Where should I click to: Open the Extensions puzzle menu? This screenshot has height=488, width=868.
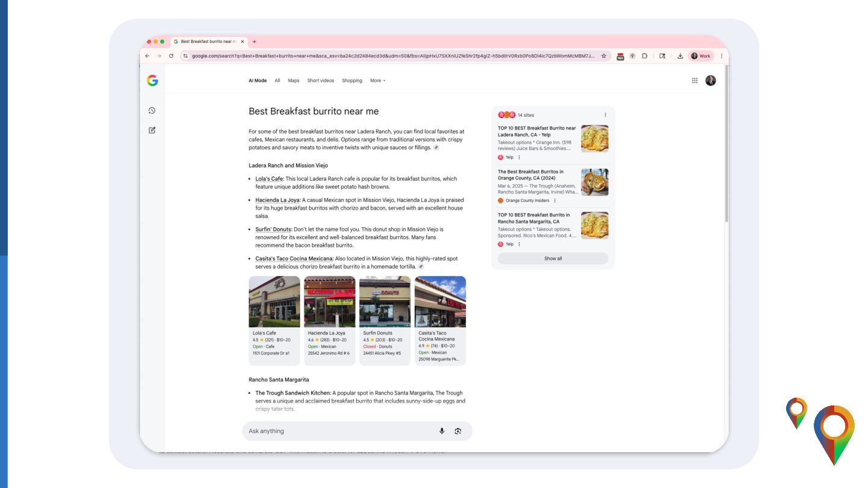[x=644, y=56]
